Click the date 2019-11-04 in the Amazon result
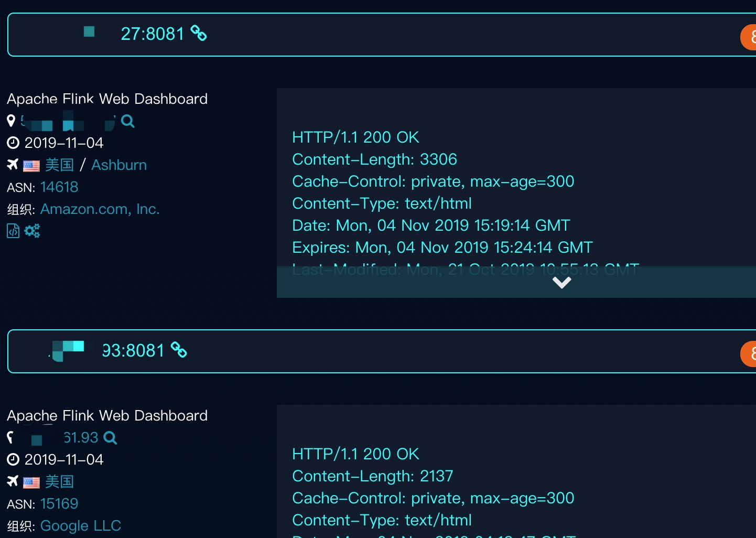This screenshot has height=538, width=756. click(x=64, y=143)
